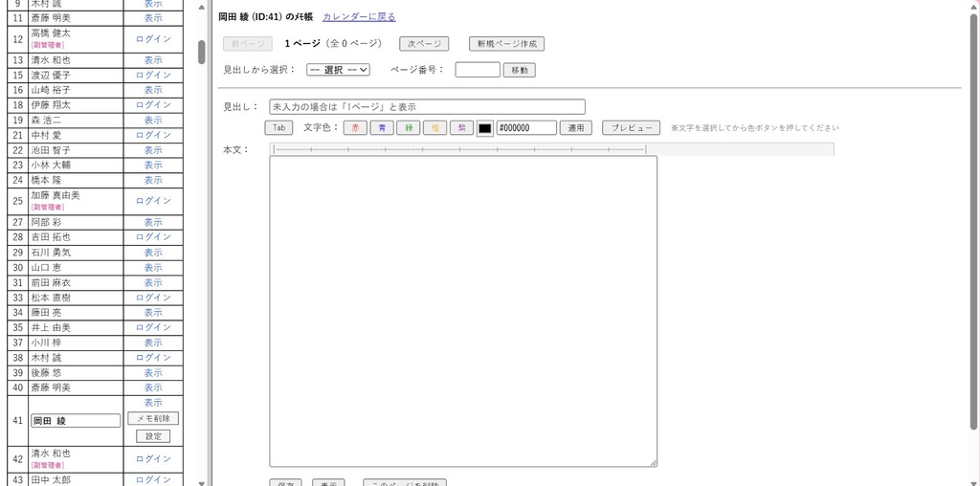Click 表示 for row 11 斎藤 明美
The height and width of the screenshot is (486, 980).
(153, 17)
